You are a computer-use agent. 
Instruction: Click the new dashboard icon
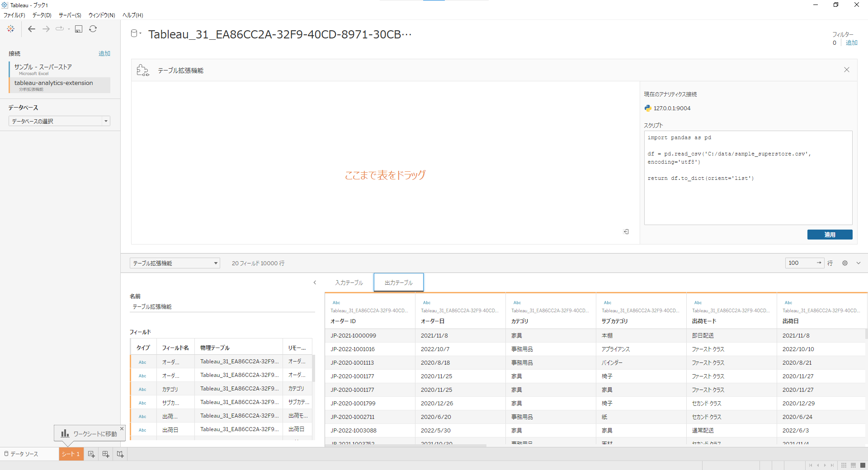(x=106, y=454)
